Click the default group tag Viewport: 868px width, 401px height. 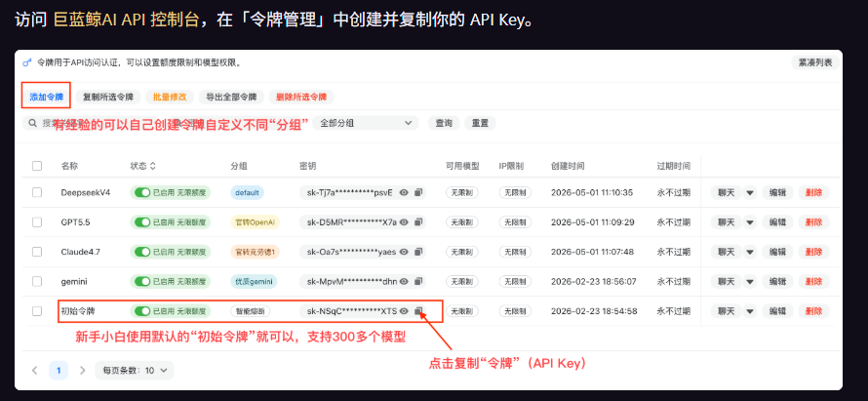pos(248,192)
